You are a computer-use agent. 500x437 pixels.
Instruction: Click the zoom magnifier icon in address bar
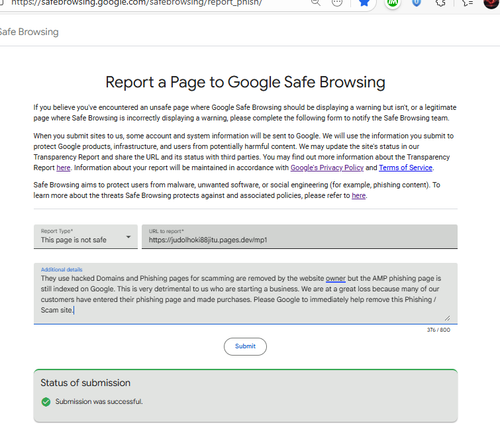click(315, 3)
